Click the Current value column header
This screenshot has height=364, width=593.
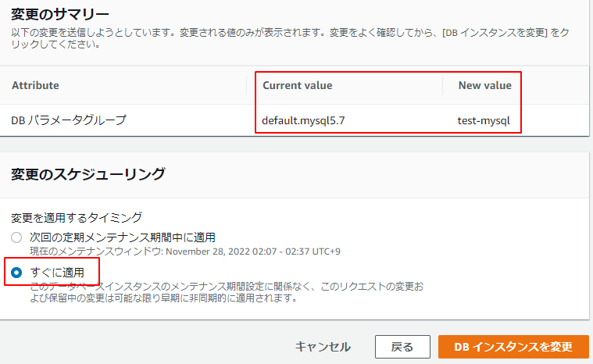(x=297, y=85)
